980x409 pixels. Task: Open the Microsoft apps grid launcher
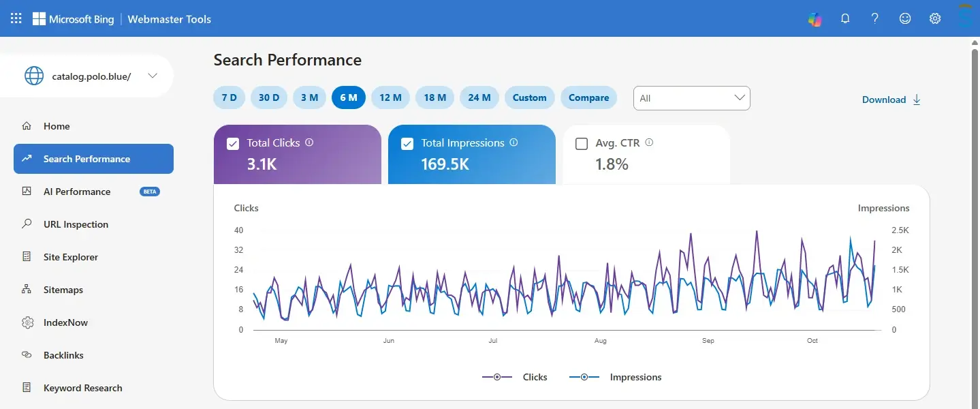click(x=16, y=18)
